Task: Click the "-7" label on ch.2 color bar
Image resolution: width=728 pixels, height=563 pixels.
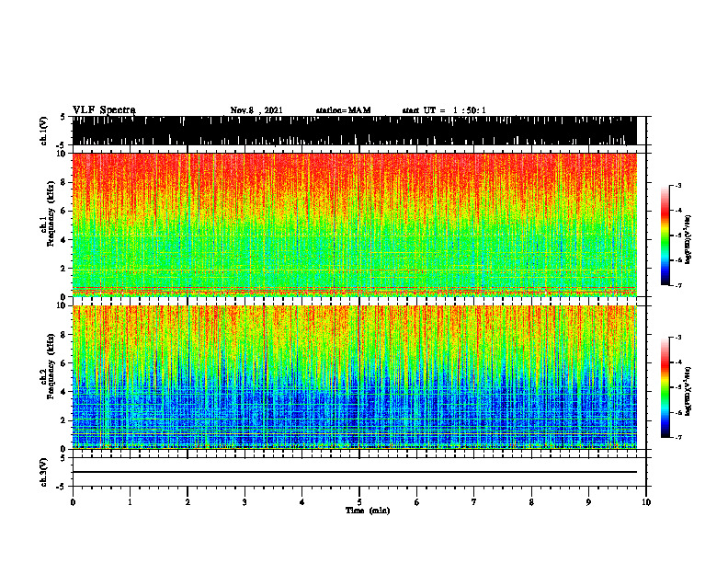Action: tap(677, 438)
